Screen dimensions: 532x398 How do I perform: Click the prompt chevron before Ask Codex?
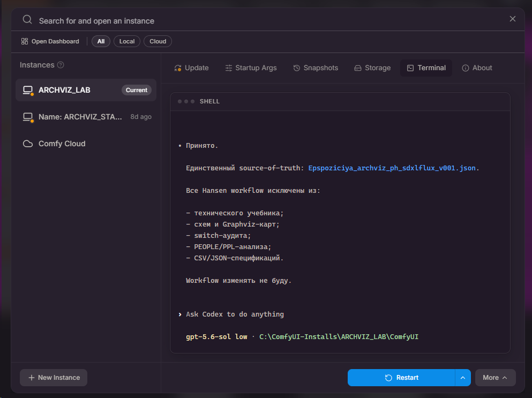point(180,314)
